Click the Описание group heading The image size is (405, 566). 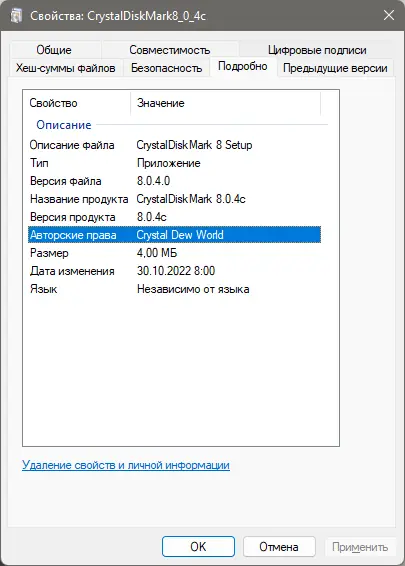click(64, 125)
